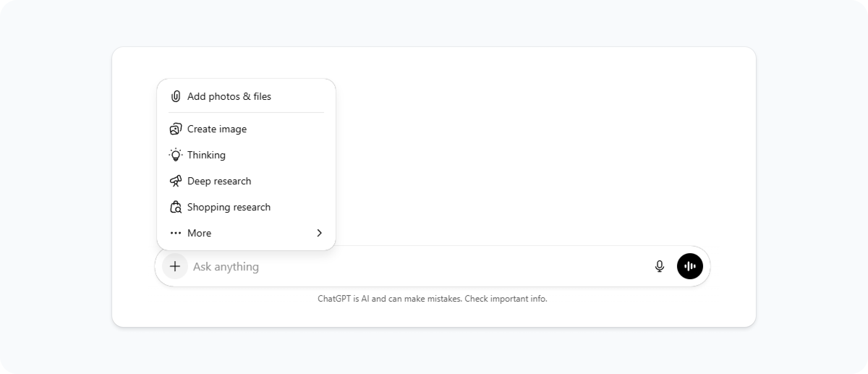This screenshot has width=868, height=374.
Task: Start voice mode with the waveform button
Action: coord(690,267)
